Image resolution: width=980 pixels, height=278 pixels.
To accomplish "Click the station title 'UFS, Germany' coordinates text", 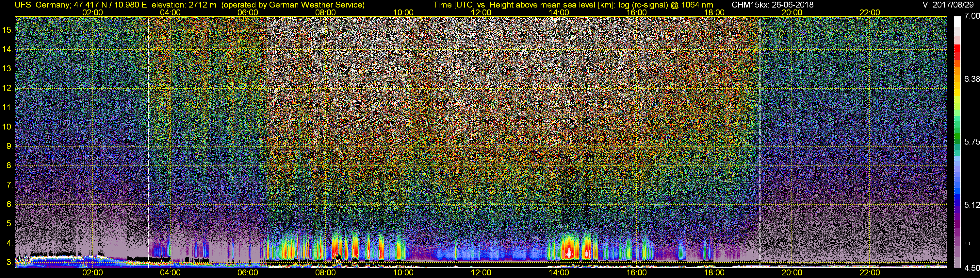I will coord(189,5).
